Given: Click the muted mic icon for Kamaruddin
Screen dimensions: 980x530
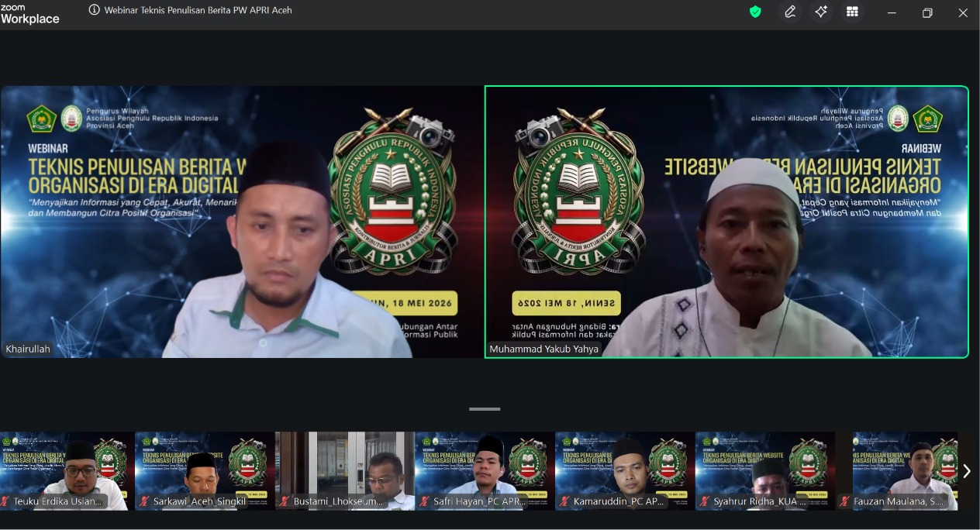Looking at the screenshot, I should point(565,501).
